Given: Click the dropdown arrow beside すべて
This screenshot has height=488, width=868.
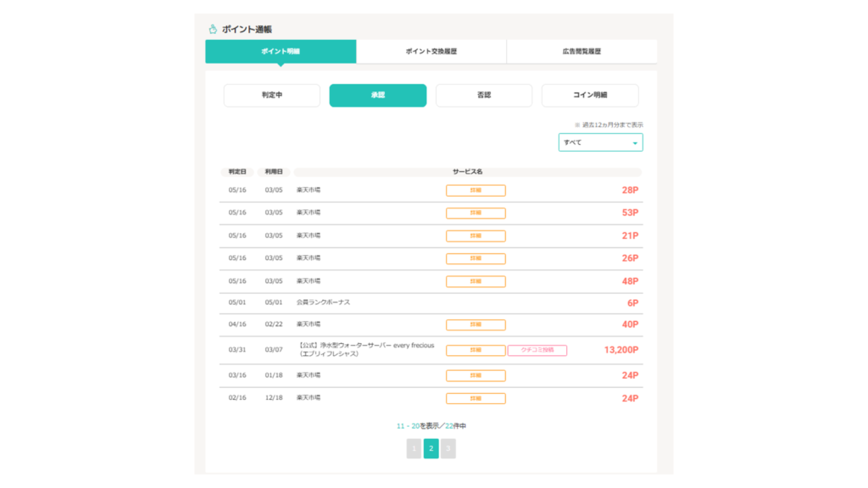Looking at the screenshot, I should (635, 143).
